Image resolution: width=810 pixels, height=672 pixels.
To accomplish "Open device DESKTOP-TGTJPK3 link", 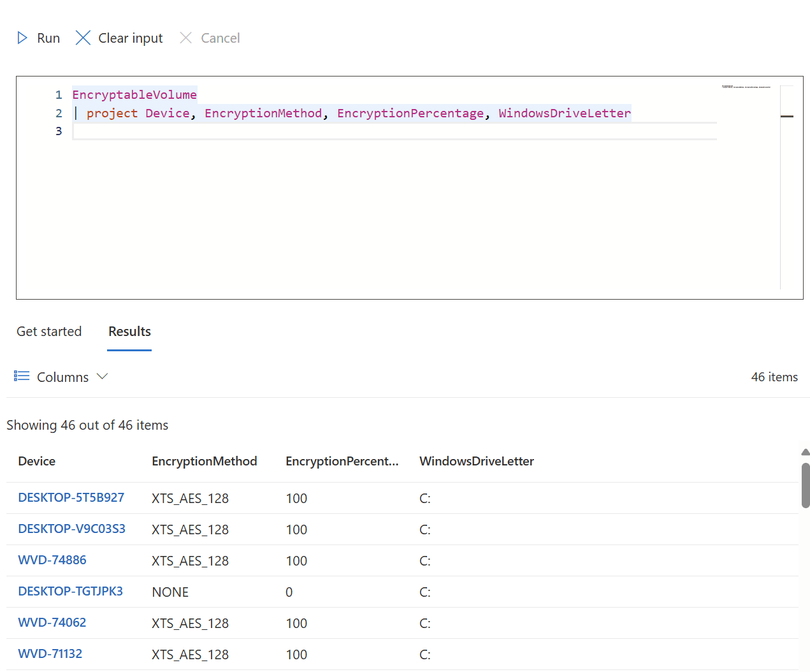I will [x=71, y=592].
